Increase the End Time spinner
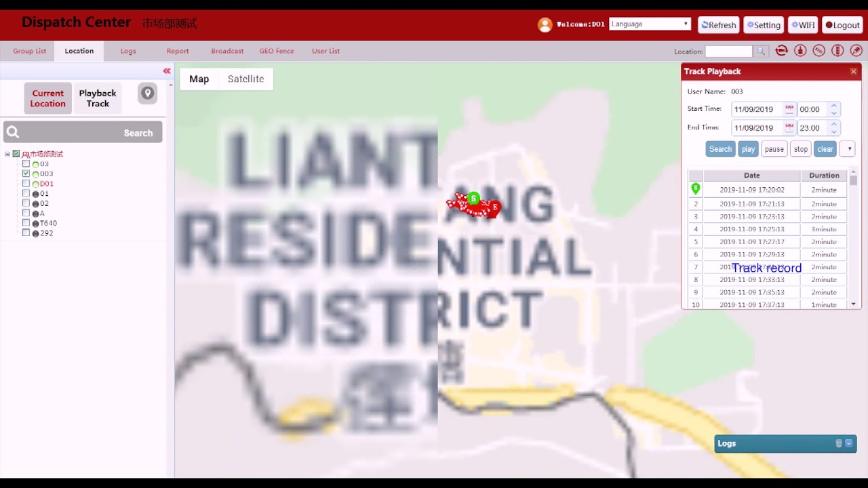This screenshot has width=868, height=488. point(834,124)
